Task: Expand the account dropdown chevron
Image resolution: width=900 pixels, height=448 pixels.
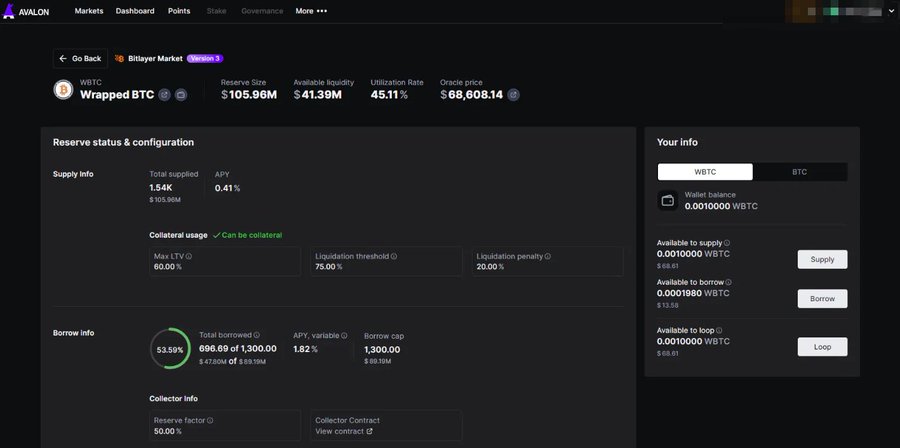Action: point(891,11)
